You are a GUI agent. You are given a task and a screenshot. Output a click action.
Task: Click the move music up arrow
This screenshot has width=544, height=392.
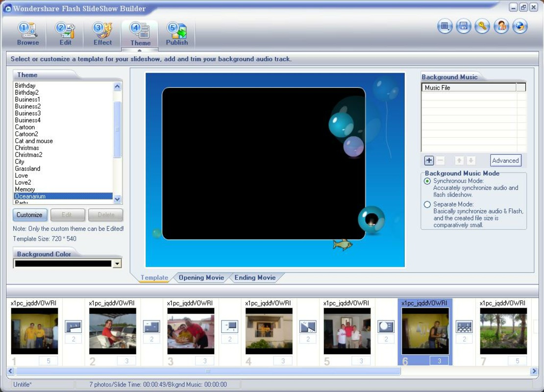459,160
